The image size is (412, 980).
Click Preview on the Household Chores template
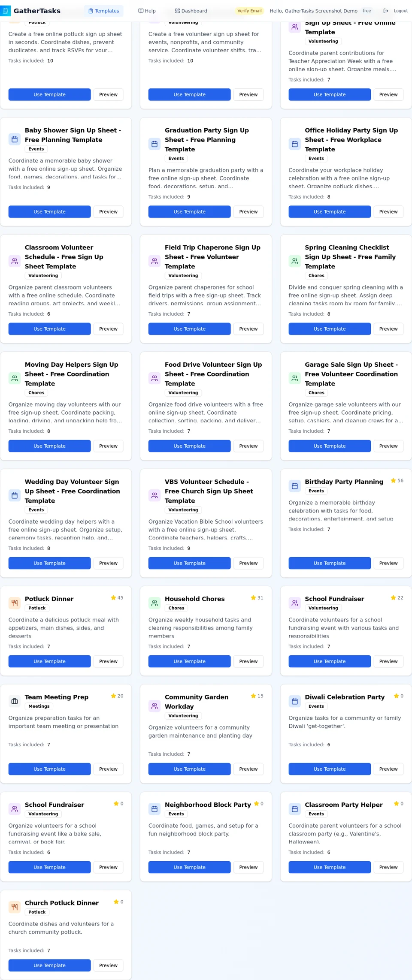(x=248, y=661)
